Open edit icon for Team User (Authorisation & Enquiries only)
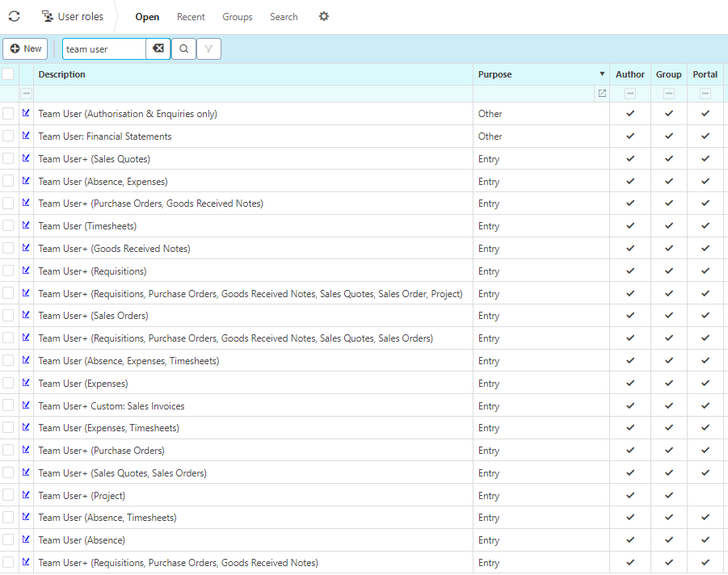 [26, 113]
